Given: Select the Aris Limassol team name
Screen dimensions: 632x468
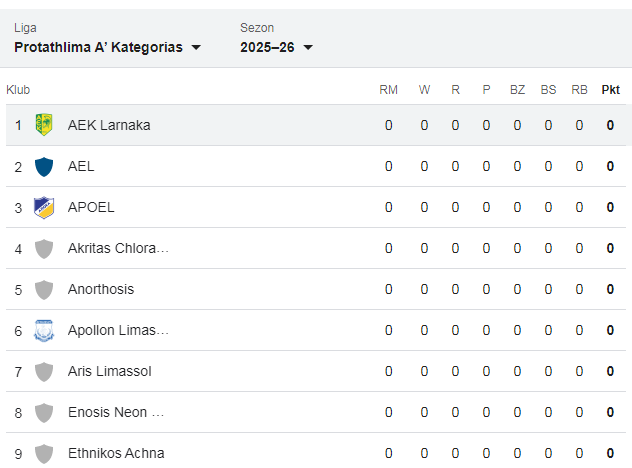Looking at the screenshot, I should click(x=109, y=371).
